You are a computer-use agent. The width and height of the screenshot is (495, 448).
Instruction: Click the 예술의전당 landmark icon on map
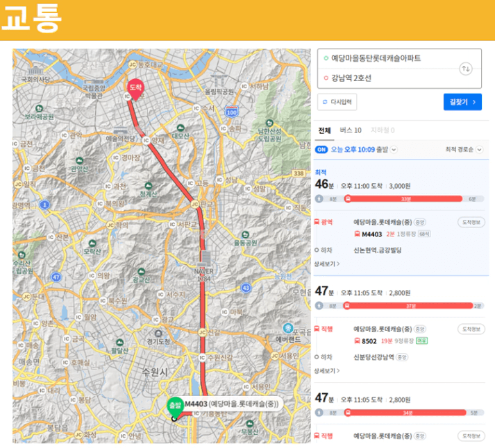coord(120,131)
